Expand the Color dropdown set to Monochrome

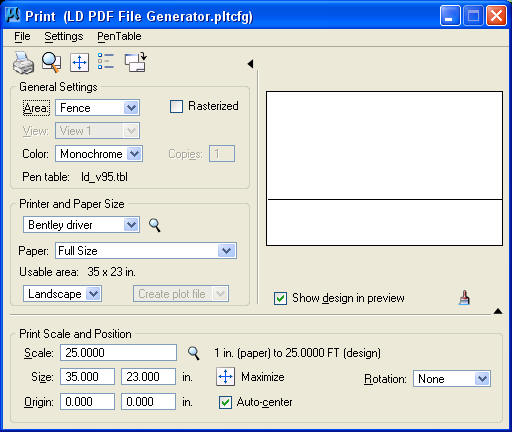(x=99, y=154)
